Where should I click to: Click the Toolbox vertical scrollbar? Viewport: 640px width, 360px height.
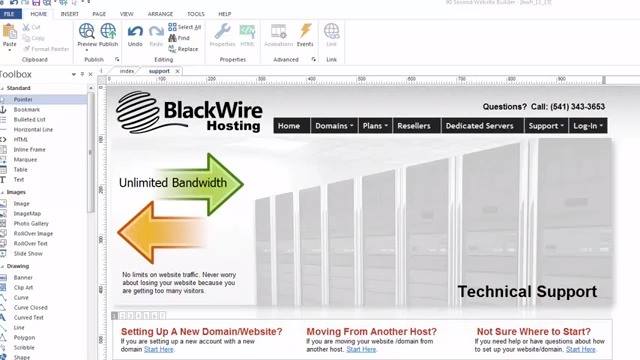(x=91, y=151)
